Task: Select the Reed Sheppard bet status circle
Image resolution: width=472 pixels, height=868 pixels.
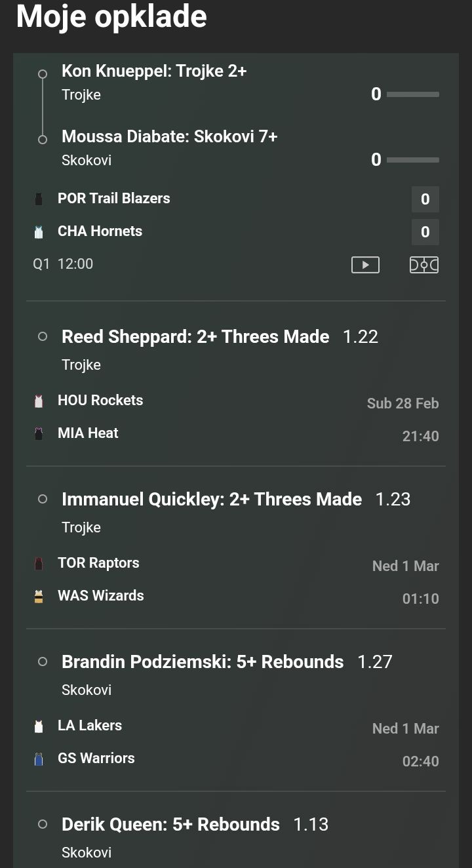Action: (x=43, y=336)
